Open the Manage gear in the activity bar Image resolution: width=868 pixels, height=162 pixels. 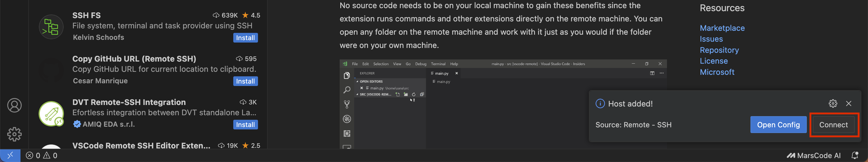pos(14,134)
